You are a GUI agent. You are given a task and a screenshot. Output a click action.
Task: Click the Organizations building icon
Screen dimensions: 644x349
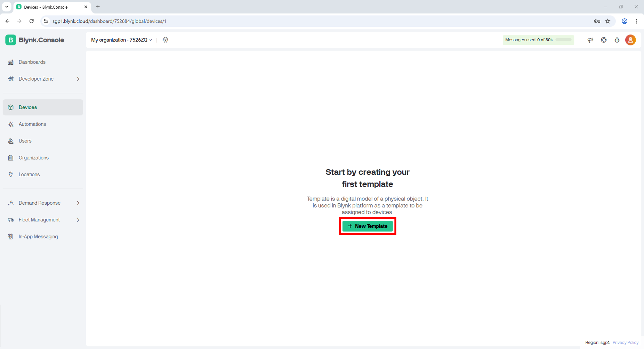pos(11,158)
